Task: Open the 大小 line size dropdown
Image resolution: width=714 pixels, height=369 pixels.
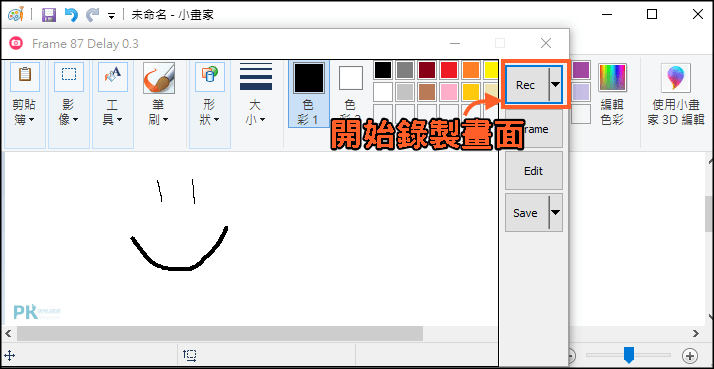Action: [257, 95]
